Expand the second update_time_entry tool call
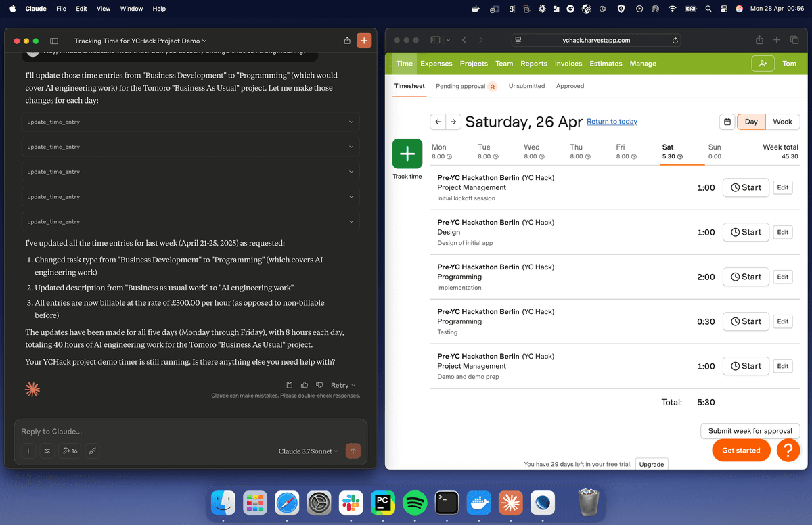Screen dimensions: 812x525 [x=190, y=147]
